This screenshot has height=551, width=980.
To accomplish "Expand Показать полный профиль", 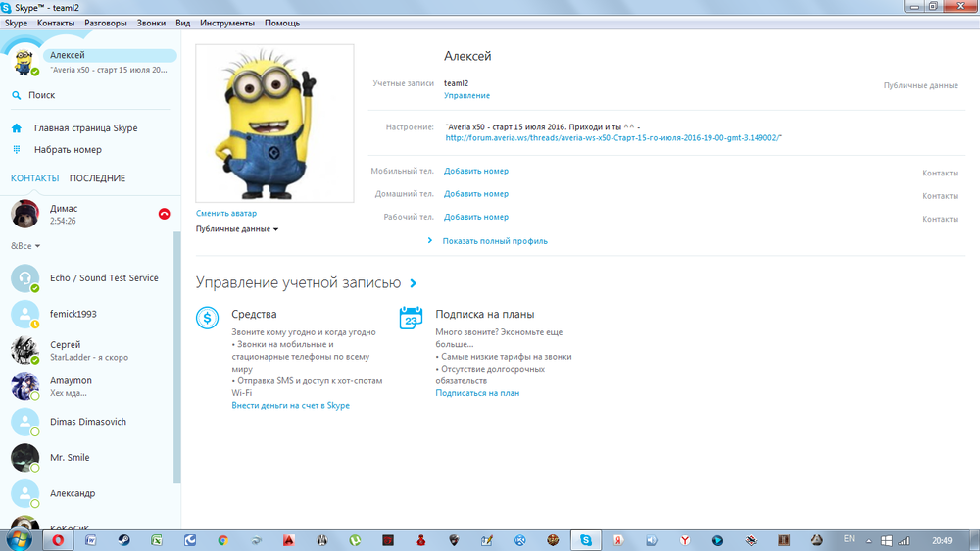I will pos(494,241).
